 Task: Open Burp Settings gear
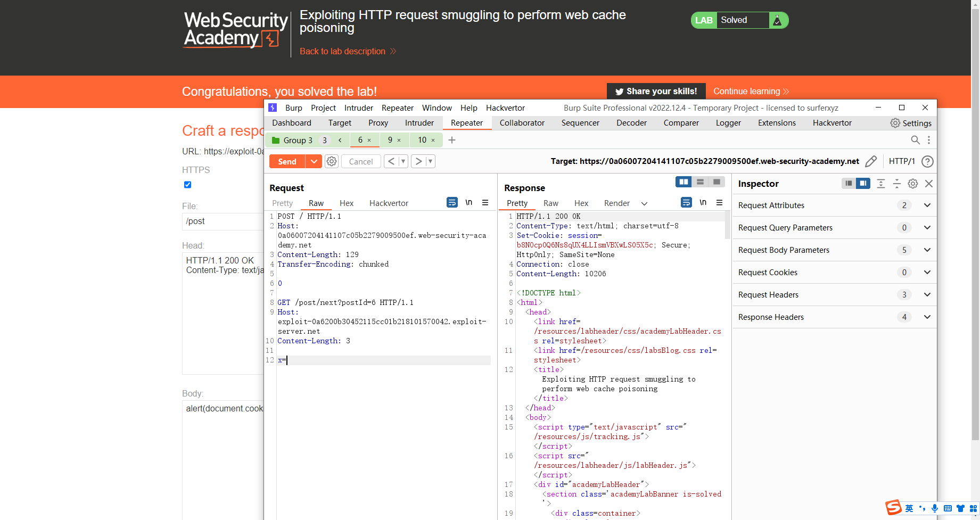click(911, 123)
